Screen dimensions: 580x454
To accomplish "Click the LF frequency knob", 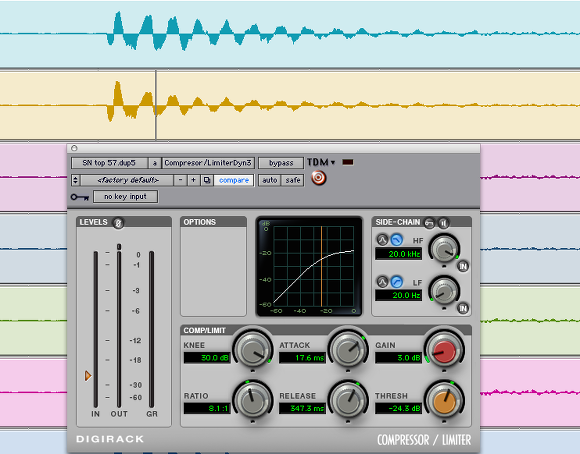I will (x=444, y=291).
